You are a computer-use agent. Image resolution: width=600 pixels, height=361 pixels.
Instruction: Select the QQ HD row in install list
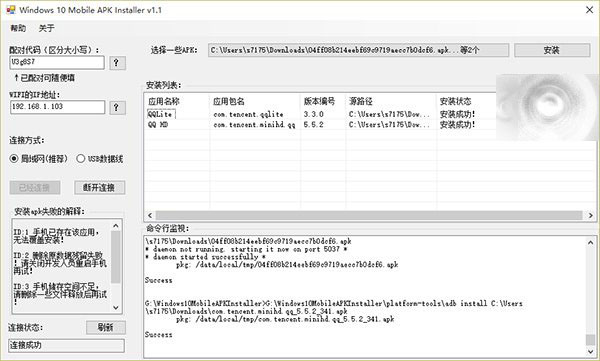pos(158,124)
